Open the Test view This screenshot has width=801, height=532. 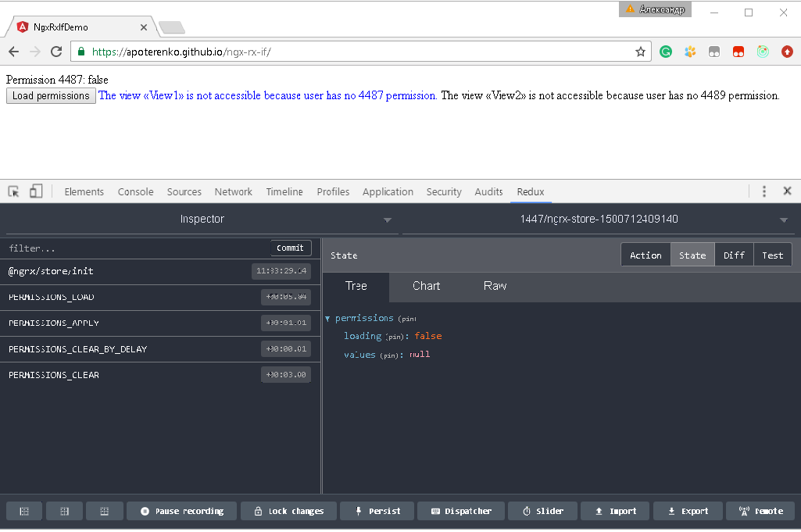(772, 255)
